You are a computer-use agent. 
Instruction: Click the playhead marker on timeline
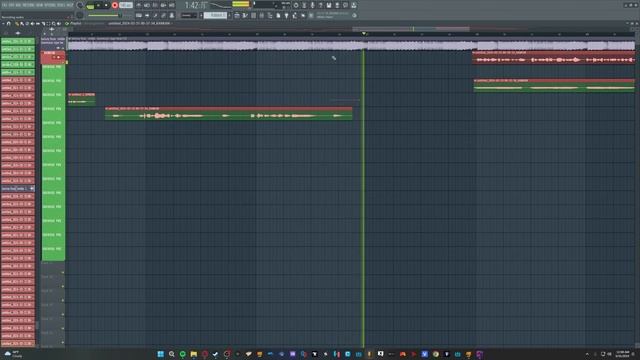(364, 33)
